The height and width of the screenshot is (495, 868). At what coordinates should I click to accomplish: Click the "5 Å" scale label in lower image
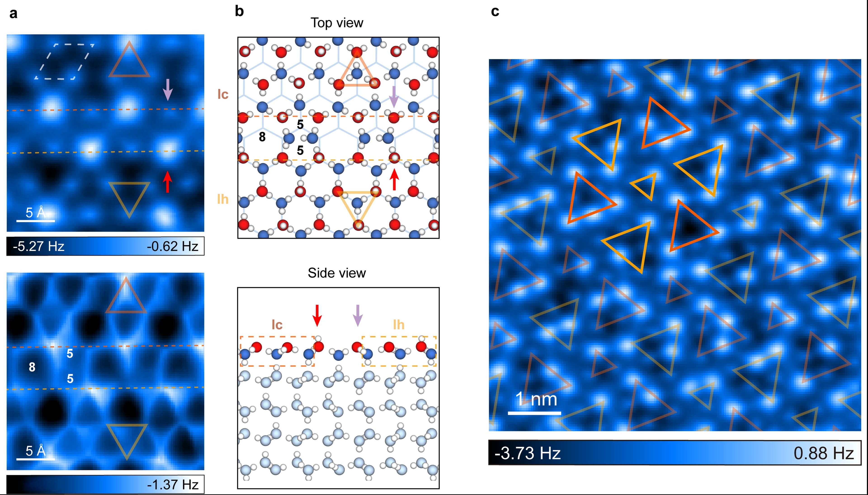coord(35,451)
